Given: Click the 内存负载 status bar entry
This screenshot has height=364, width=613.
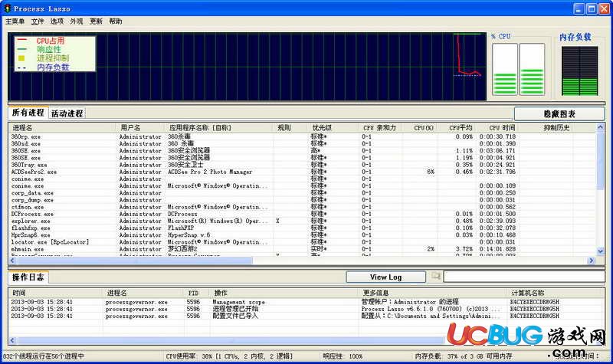Looking at the screenshot, I should coord(464,356).
